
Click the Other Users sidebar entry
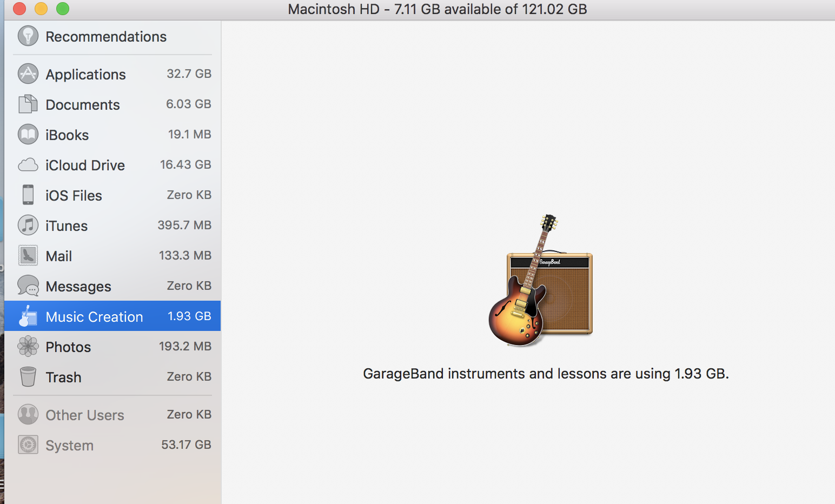coord(112,414)
